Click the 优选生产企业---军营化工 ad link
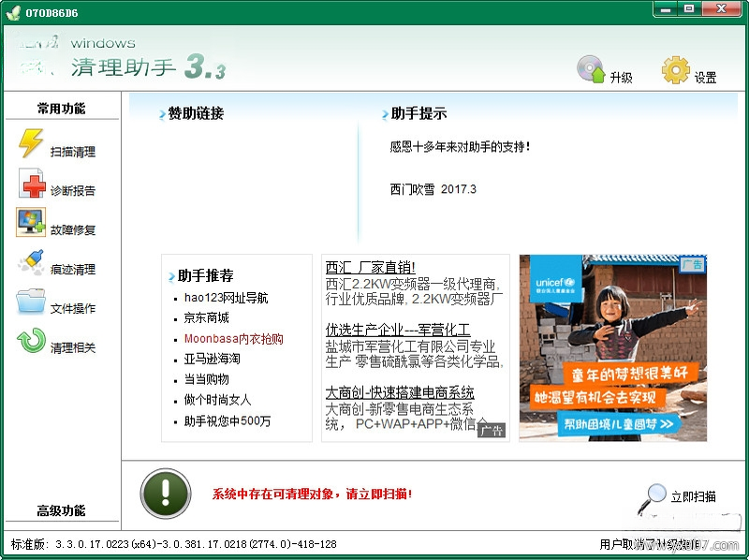The width and height of the screenshot is (749, 560). point(398,330)
